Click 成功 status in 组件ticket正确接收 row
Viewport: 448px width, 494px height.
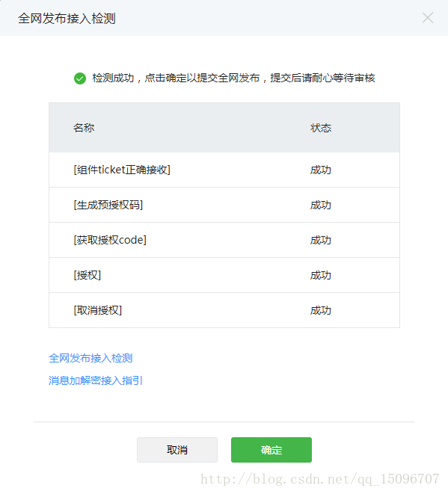(x=321, y=170)
